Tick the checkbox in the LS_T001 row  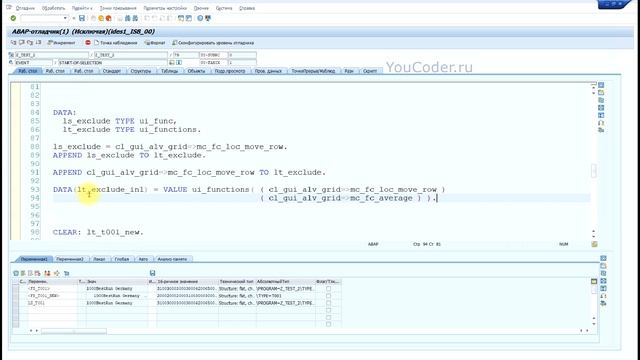pyautogui.click(x=328, y=303)
